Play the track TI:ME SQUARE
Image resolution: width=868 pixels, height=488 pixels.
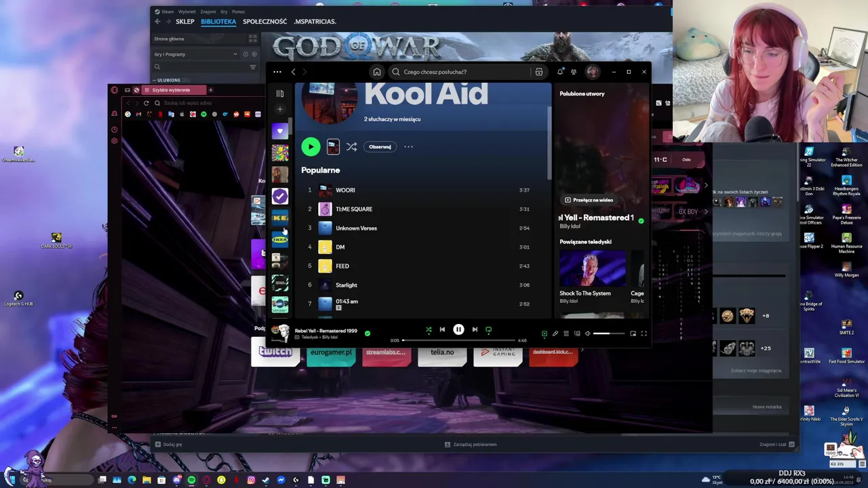354,209
